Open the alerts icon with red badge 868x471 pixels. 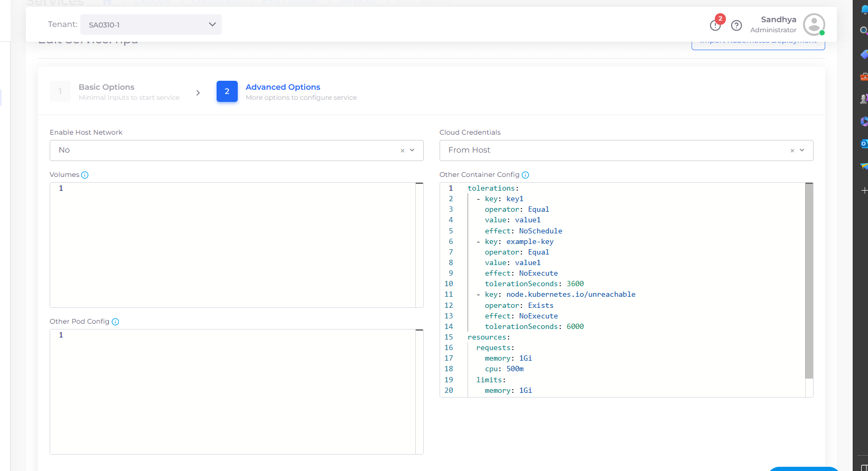coord(716,24)
